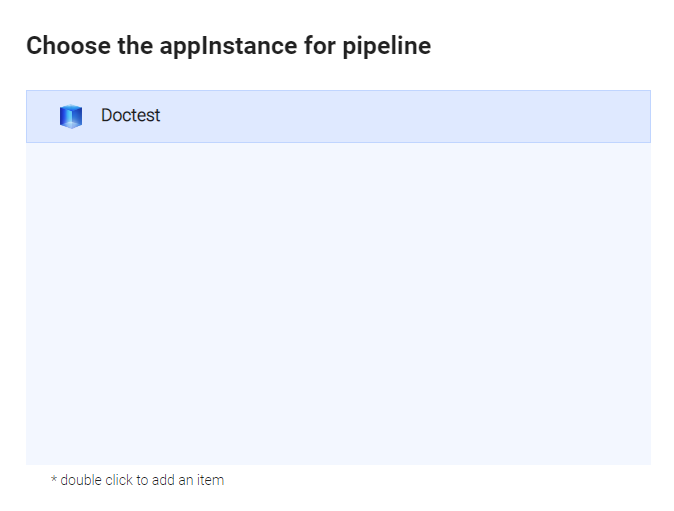Click the word 'Choose' in the heading
Viewport: 674px width, 511px height.
click(61, 46)
